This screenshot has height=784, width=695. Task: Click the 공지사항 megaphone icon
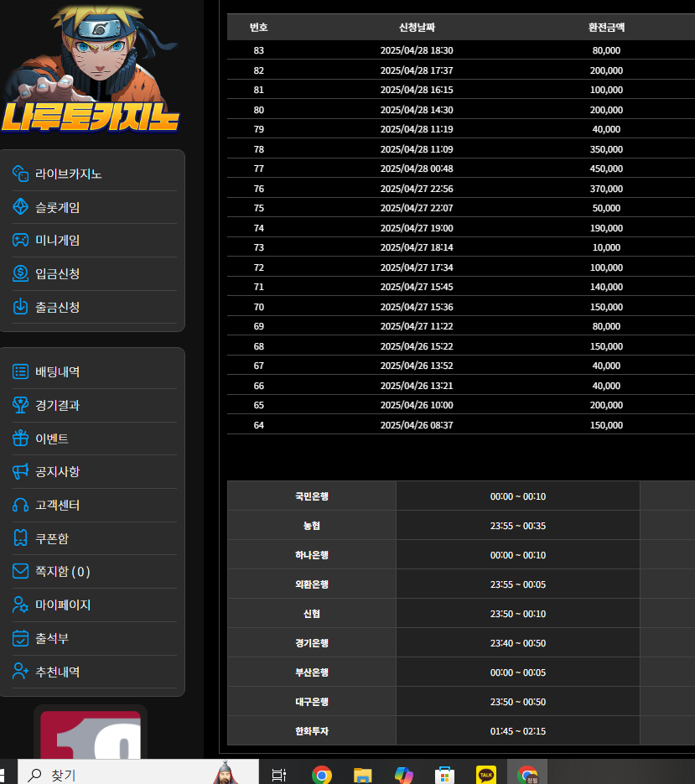pyautogui.click(x=21, y=471)
